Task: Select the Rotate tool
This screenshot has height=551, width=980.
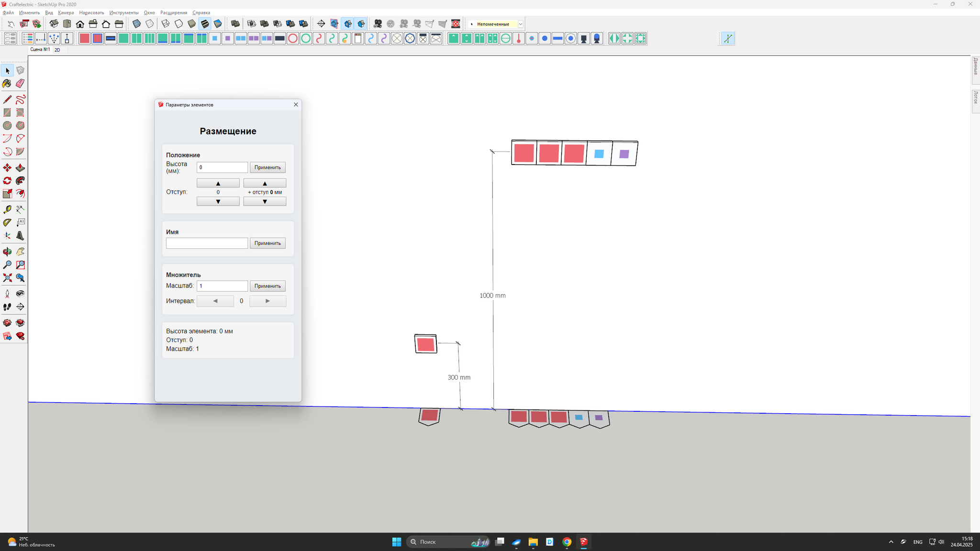Action: [x=7, y=181]
